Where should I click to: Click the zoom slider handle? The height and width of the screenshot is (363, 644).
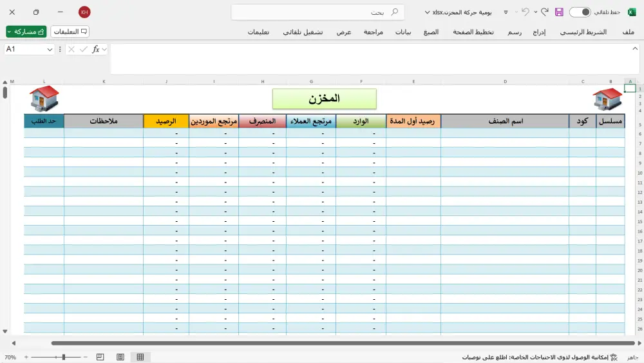64,357
